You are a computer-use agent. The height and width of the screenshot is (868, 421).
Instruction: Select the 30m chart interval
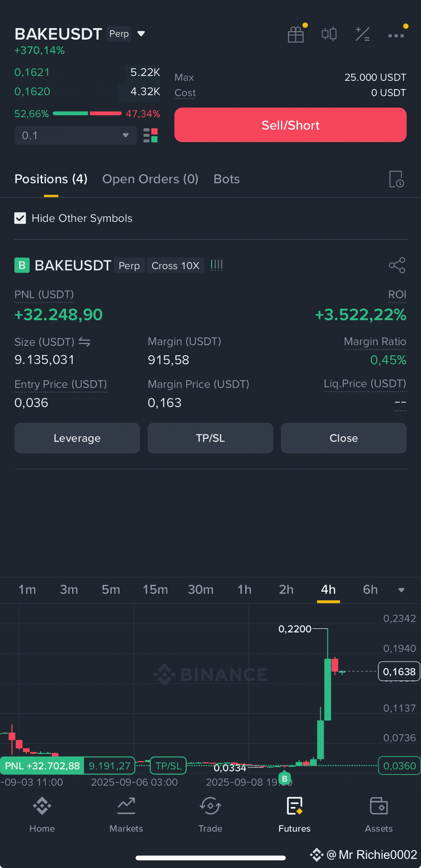point(200,590)
